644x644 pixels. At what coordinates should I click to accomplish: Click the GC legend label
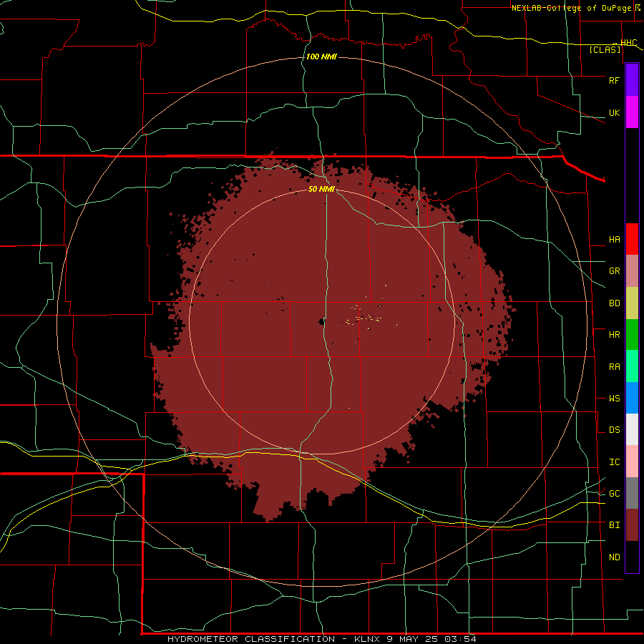pyautogui.click(x=614, y=494)
